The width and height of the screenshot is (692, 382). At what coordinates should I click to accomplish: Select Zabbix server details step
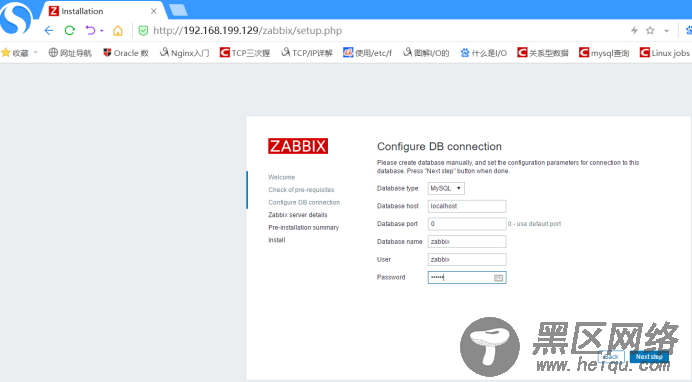pyautogui.click(x=298, y=215)
